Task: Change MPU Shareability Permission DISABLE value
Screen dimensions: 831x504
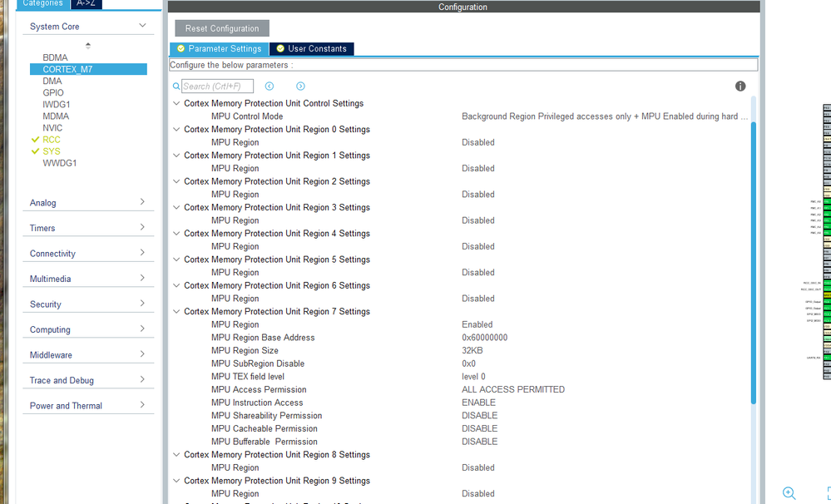Action: [480, 416]
